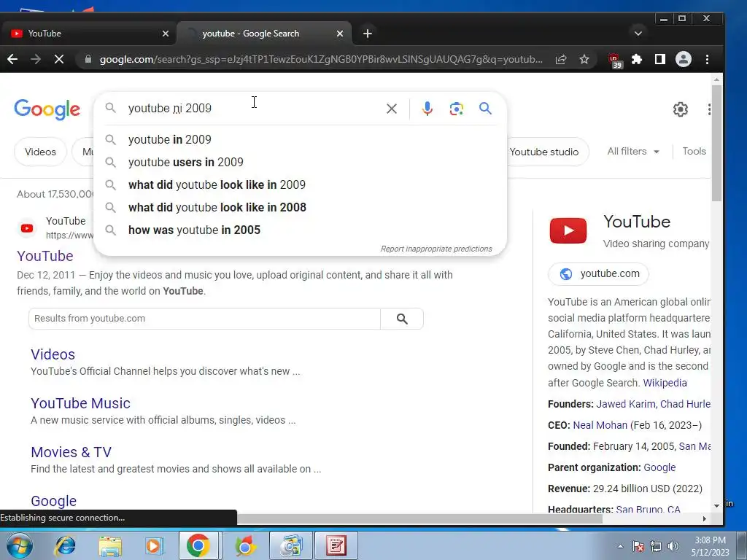Click the Google logo
This screenshot has width=747, height=560.
(47, 109)
